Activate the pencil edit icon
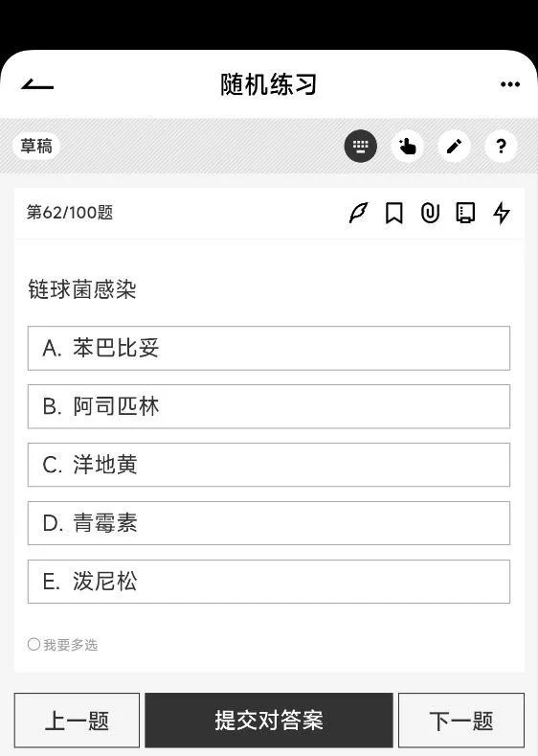538x756 pixels. 454,146
